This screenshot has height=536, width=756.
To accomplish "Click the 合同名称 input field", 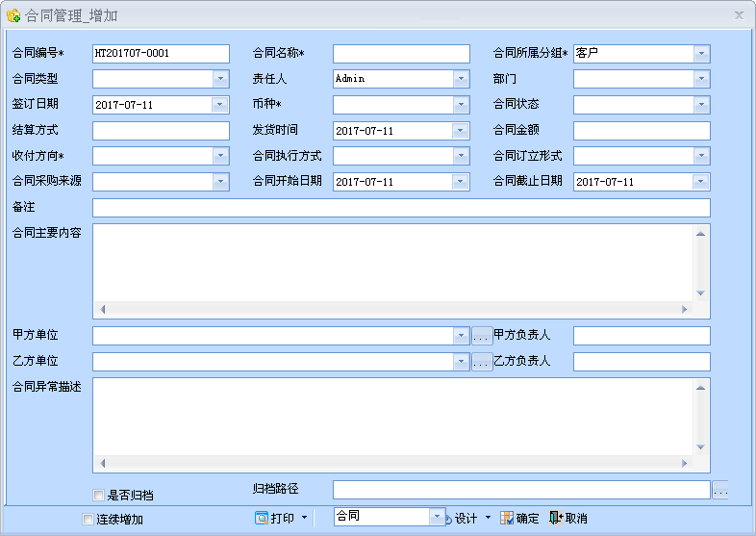I will [x=401, y=54].
